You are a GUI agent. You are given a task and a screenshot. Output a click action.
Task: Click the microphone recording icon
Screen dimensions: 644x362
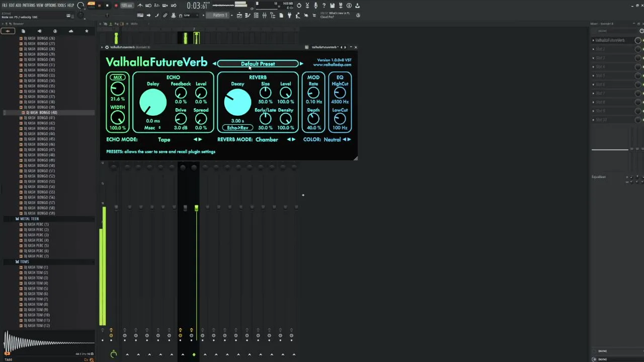(316, 6)
